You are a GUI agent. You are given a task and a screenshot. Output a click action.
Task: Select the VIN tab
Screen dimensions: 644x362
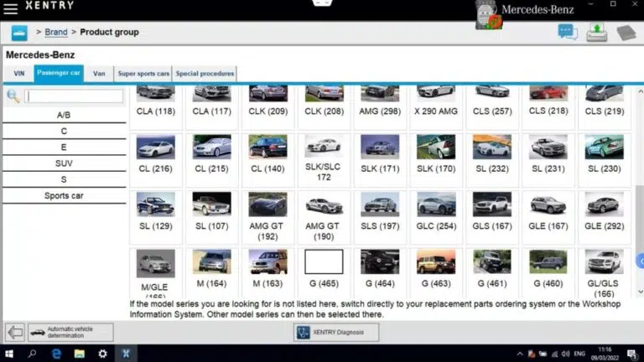[18, 74]
